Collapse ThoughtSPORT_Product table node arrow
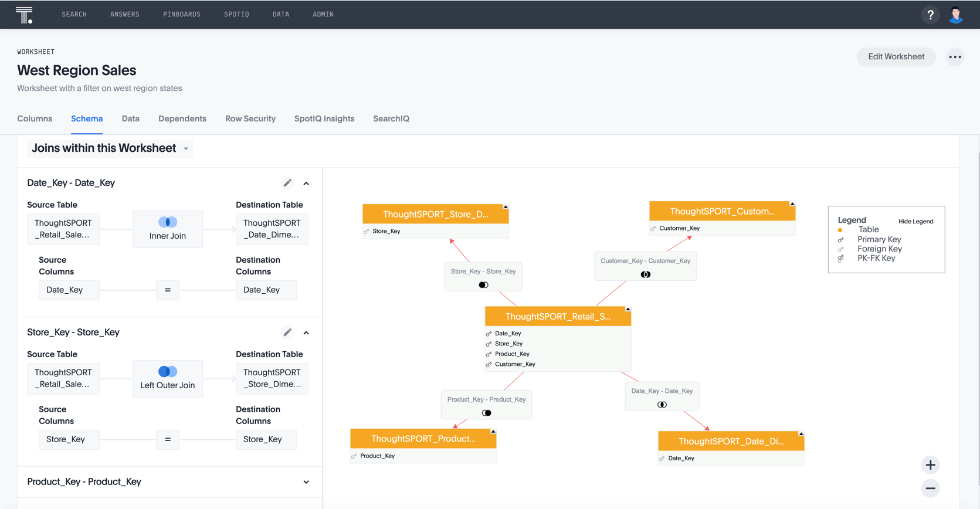Image resolution: width=980 pixels, height=509 pixels. point(493,432)
